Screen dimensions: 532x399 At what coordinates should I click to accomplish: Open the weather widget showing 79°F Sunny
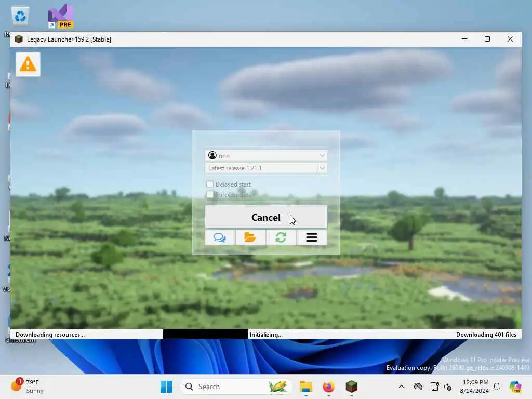click(28, 387)
